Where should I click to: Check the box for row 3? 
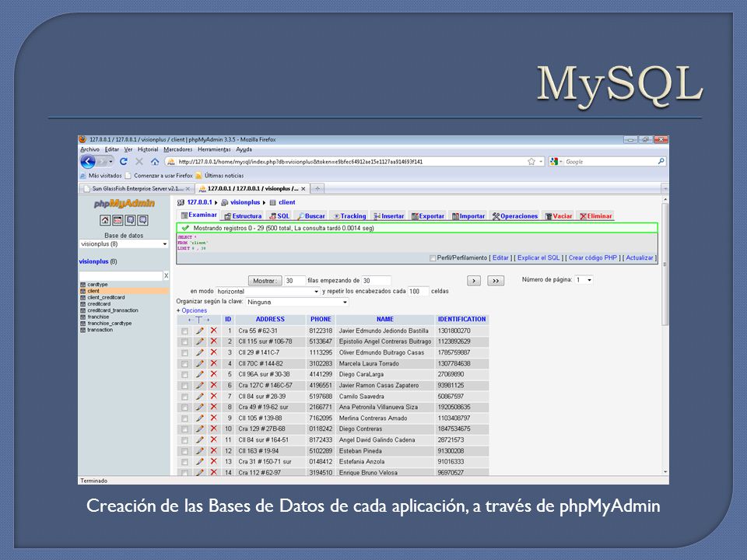pos(184,353)
